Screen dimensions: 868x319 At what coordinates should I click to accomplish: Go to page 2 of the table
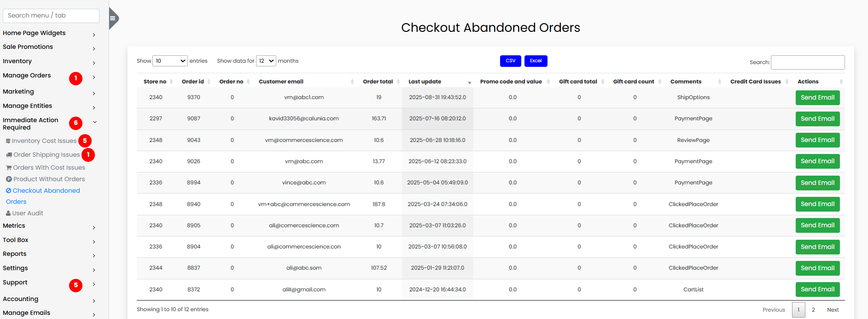click(813, 310)
